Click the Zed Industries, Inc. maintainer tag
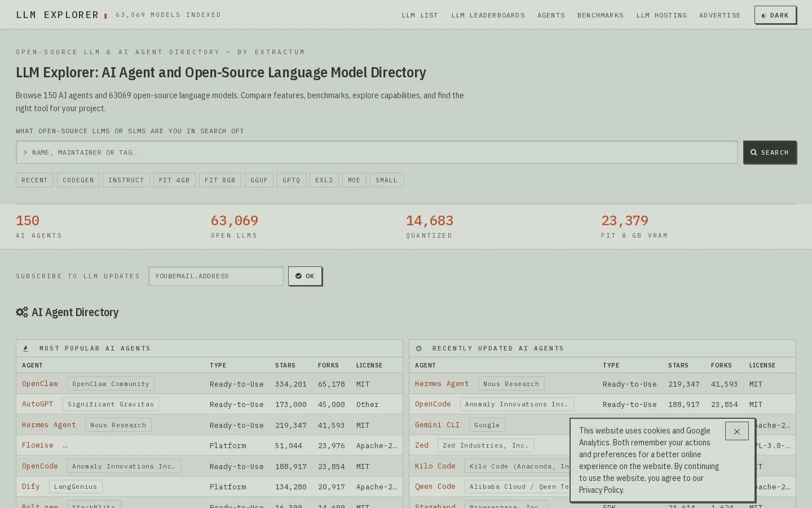The width and height of the screenshot is (812, 508). click(x=486, y=445)
